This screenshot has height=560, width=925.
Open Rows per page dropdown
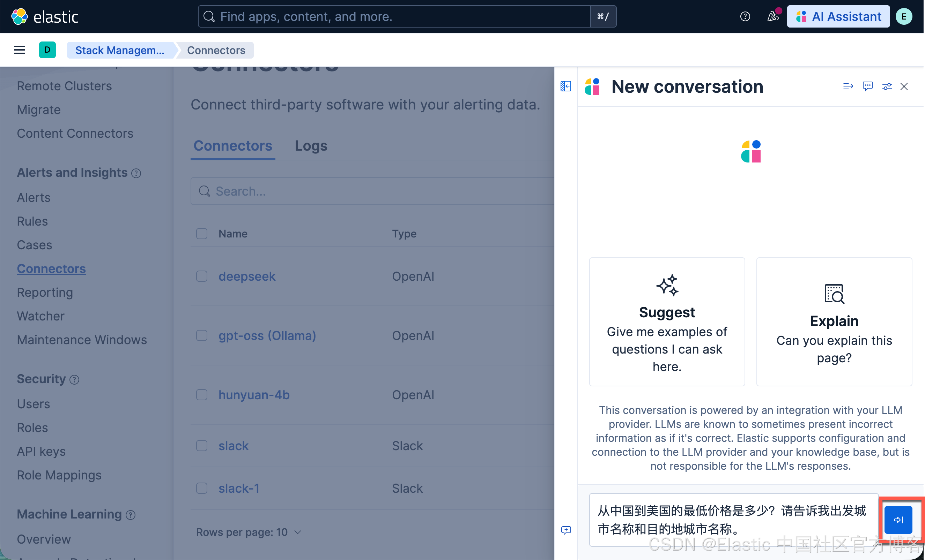pyautogui.click(x=249, y=532)
